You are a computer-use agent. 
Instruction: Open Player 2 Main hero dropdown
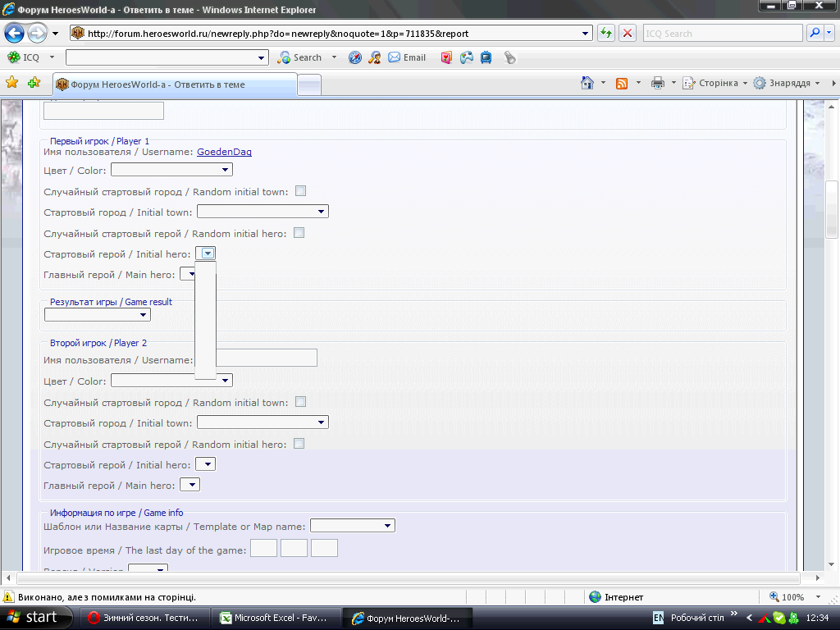[x=190, y=484]
